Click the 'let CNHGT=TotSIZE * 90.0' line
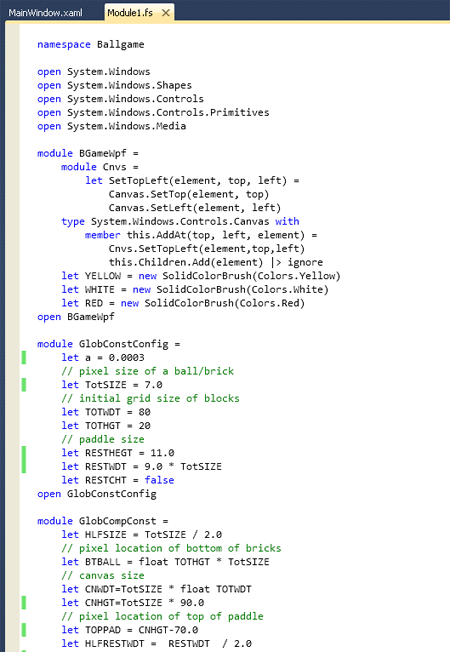450x652 pixels. [132, 603]
